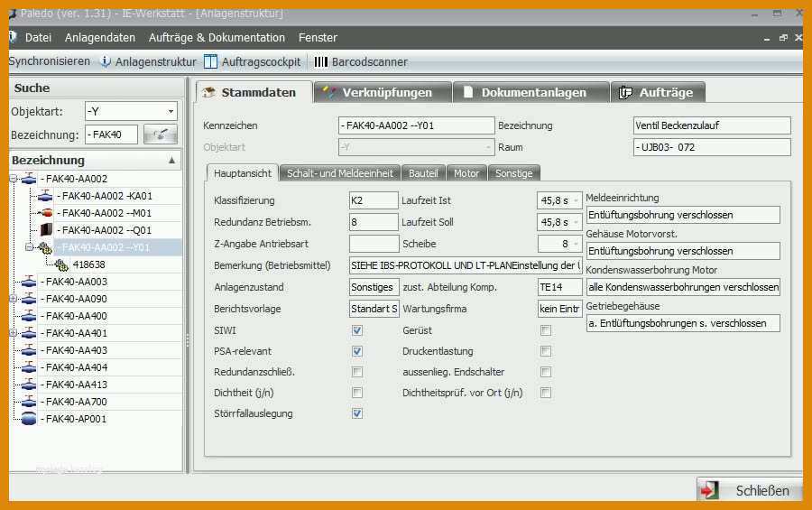Click the icon beside entry 418638
This screenshot has height=510, width=812.
(61, 264)
